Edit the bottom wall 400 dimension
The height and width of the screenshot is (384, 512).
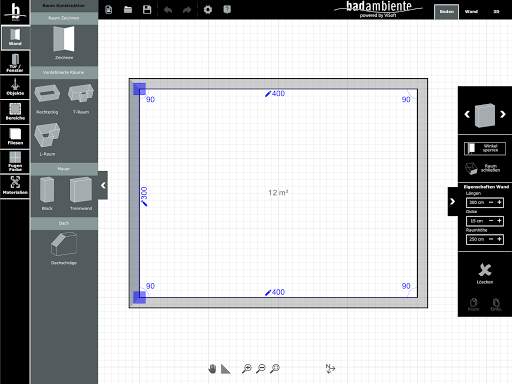click(275, 292)
